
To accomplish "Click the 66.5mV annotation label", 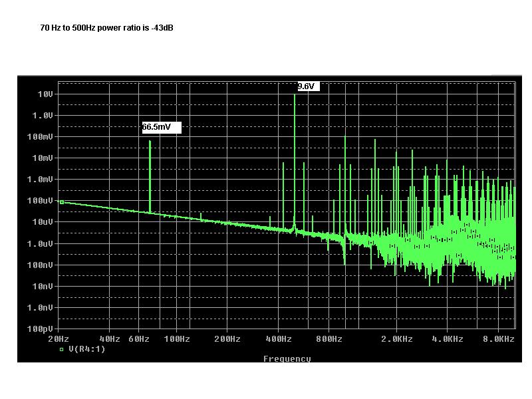I will point(162,127).
